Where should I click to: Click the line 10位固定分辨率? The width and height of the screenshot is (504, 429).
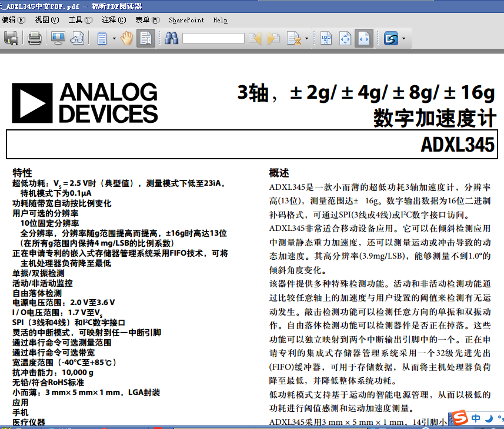(x=49, y=223)
